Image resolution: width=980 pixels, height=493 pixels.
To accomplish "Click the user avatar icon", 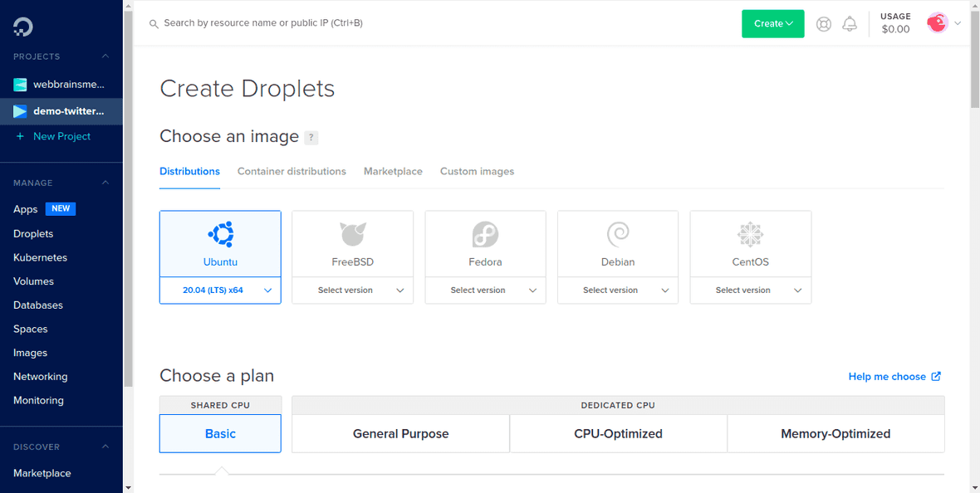I will pyautogui.click(x=937, y=23).
